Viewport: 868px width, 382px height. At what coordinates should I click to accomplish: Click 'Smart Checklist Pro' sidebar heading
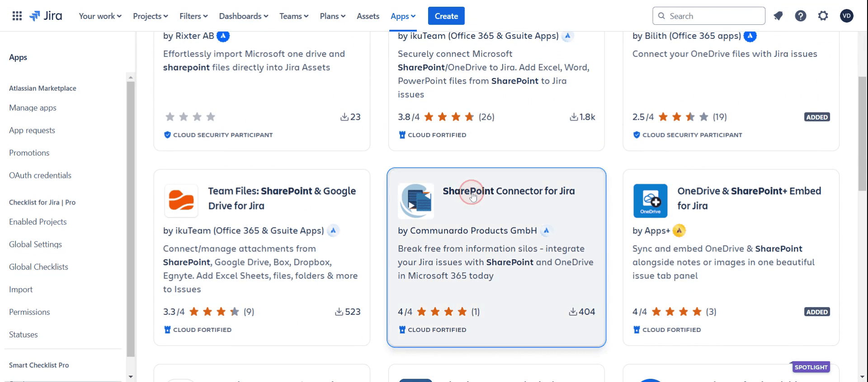click(x=39, y=365)
